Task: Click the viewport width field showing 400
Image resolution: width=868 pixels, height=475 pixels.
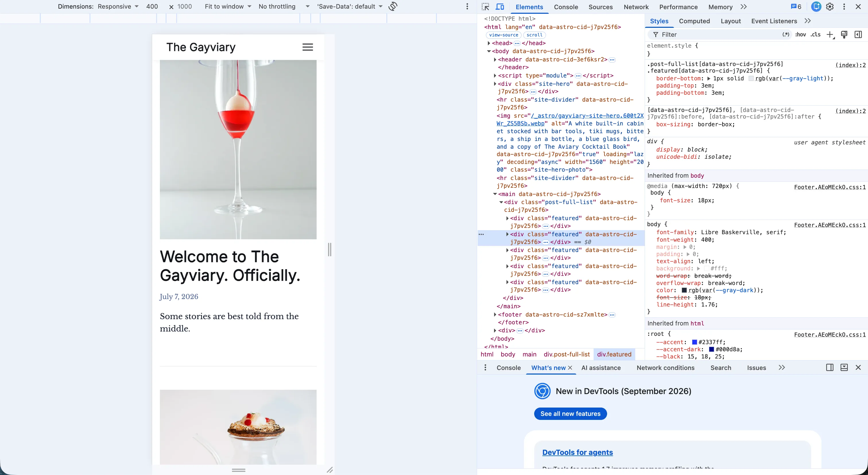Action: point(152,6)
